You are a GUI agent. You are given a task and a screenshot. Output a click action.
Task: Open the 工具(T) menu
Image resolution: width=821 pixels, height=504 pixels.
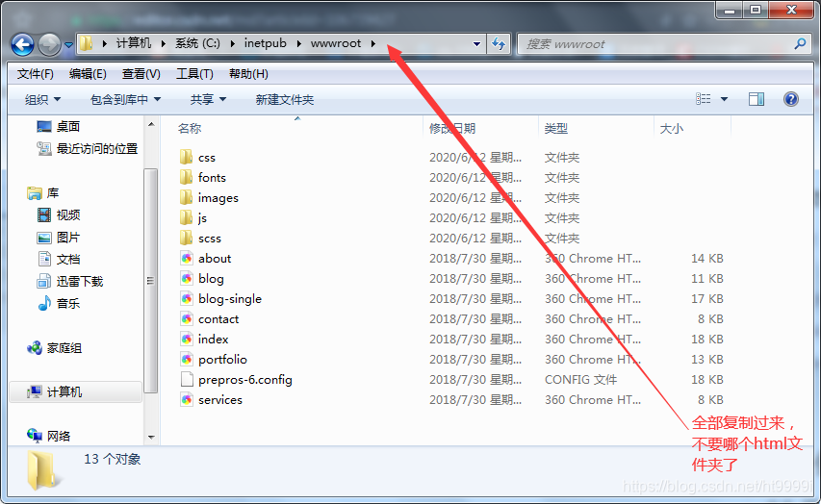(194, 74)
